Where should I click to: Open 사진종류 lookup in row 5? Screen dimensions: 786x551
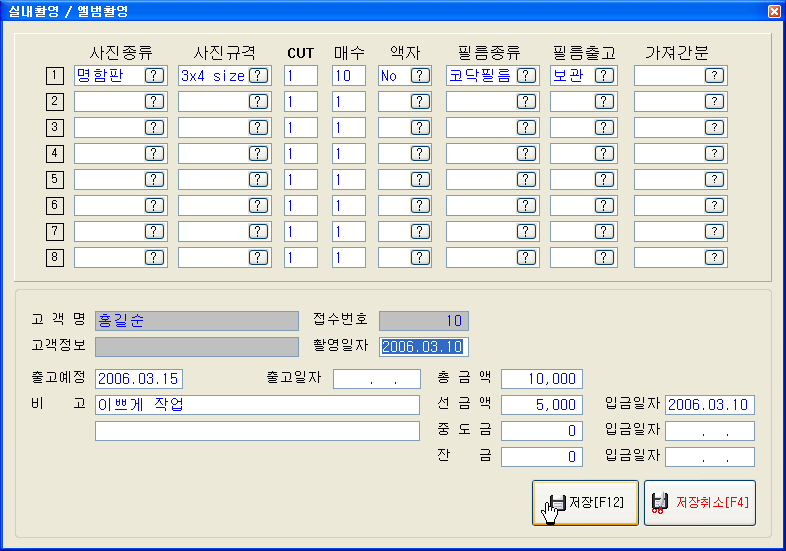154,180
